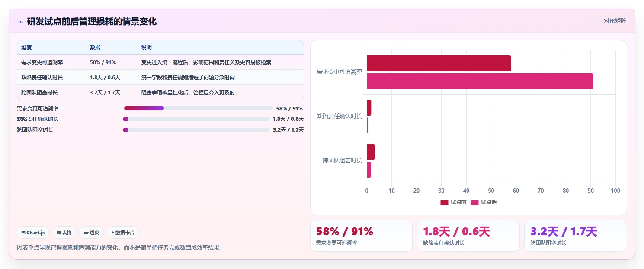The width and height of the screenshot is (644, 269).
Task: Click the 跨团队阻塞时长 progress bar
Action: [196, 130]
